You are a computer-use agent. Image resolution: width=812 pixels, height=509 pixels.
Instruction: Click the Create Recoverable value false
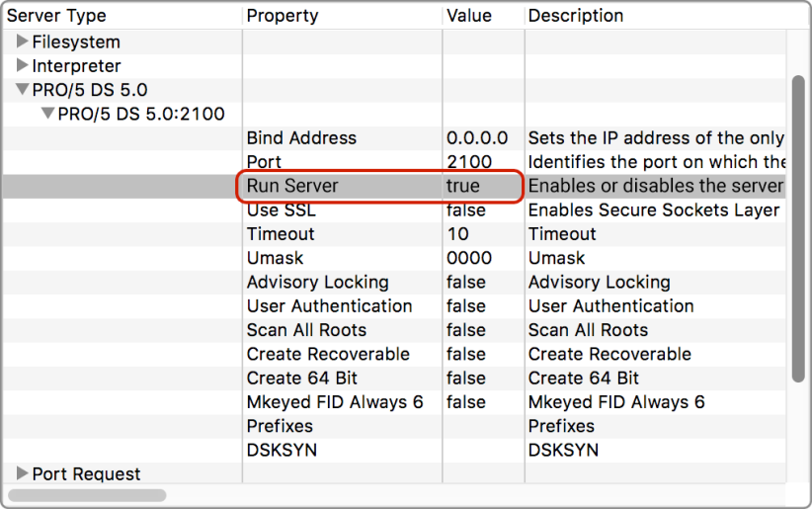pyautogui.click(x=466, y=354)
